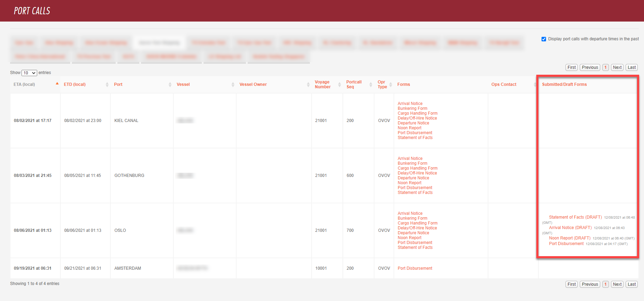Open Bunkering Form for Gothenburg port call

coord(412,163)
